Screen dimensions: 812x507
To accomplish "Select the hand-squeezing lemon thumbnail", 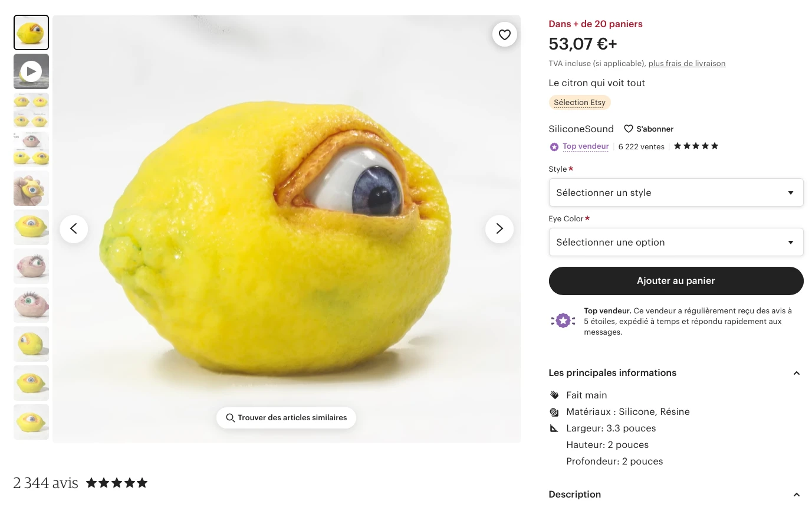I will (x=31, y=188).
